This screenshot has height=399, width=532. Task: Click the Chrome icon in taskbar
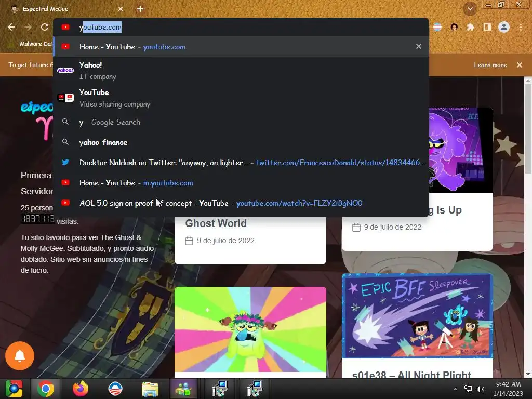coord(46,389)
